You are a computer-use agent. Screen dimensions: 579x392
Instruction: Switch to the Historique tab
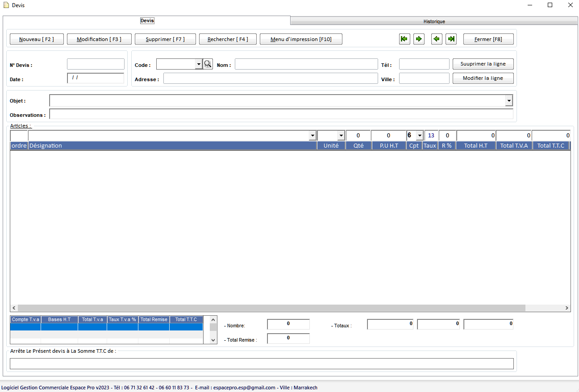click(434, 21)
